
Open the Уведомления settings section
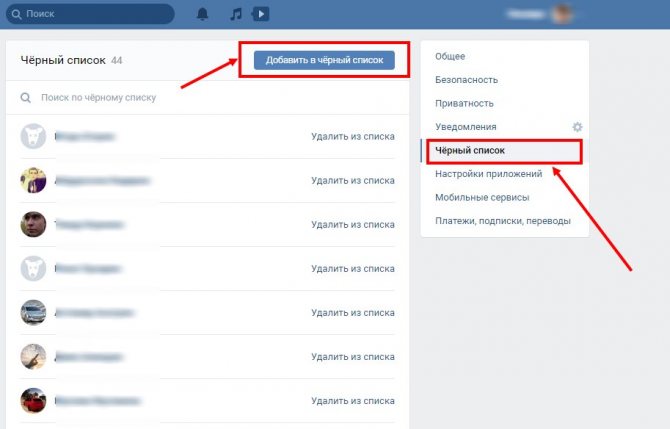[x=466, y=127]
